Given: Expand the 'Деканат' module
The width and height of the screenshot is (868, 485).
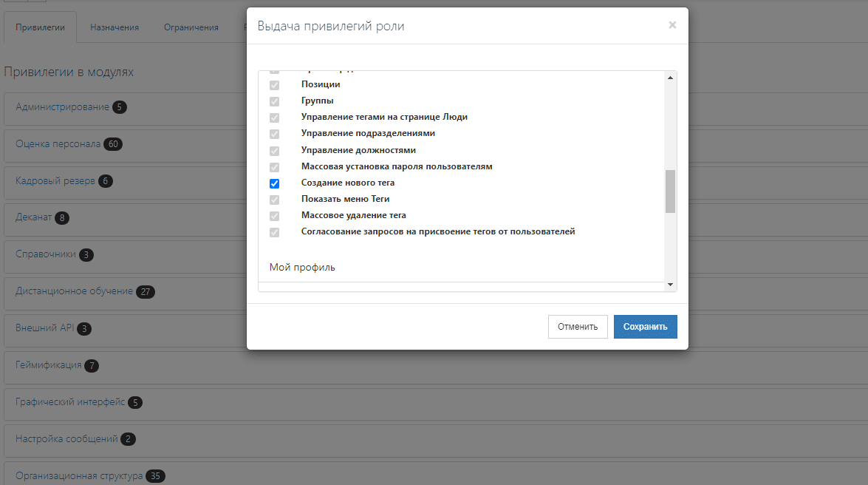Looking at the screenshot, I should pyautogui.click(x=34, y=217).
